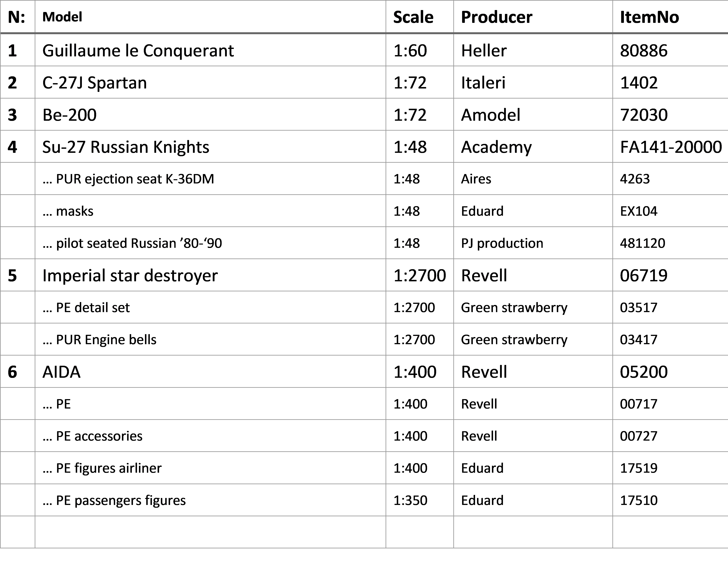Click the Scale column header

coord(420,17)
